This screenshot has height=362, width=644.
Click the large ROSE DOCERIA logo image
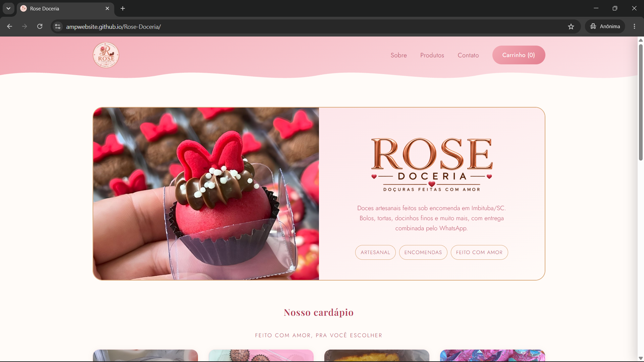(x=432, y=165)
